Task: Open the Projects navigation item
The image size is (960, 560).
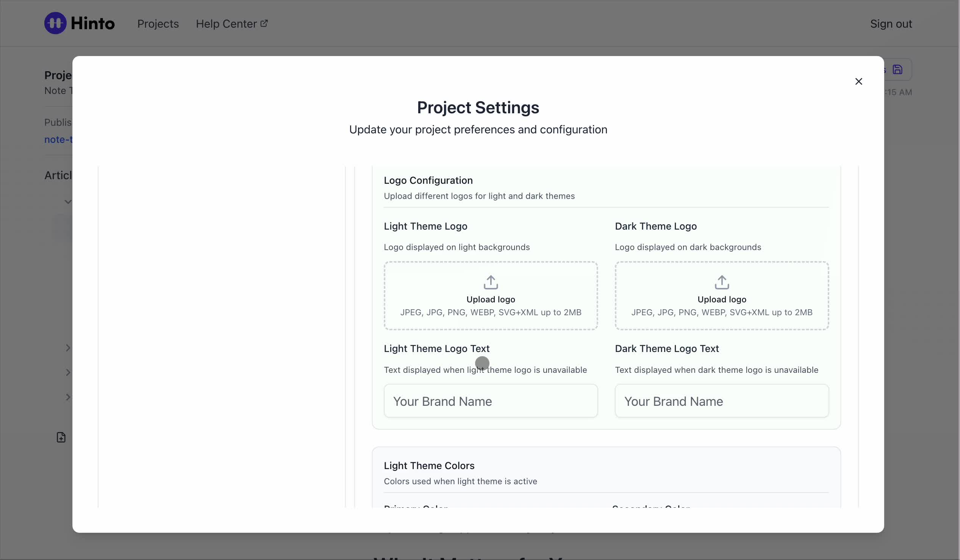Action: [x=158, y=23]
